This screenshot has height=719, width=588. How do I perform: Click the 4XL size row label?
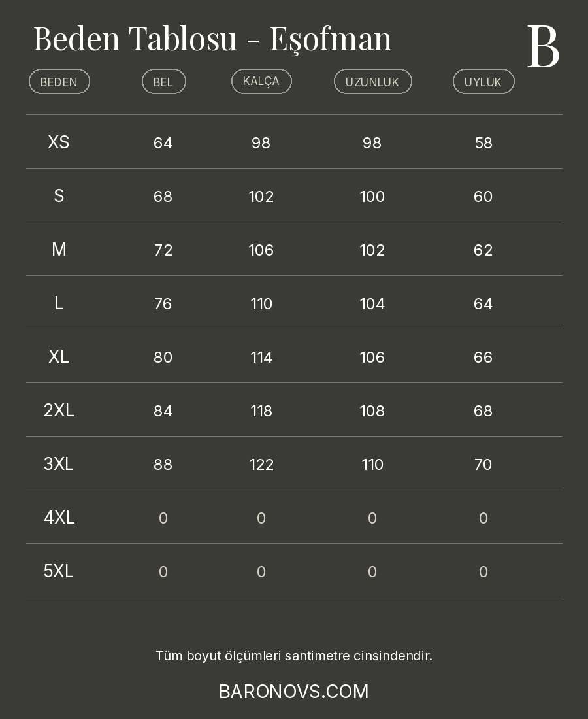coord(59,518)
